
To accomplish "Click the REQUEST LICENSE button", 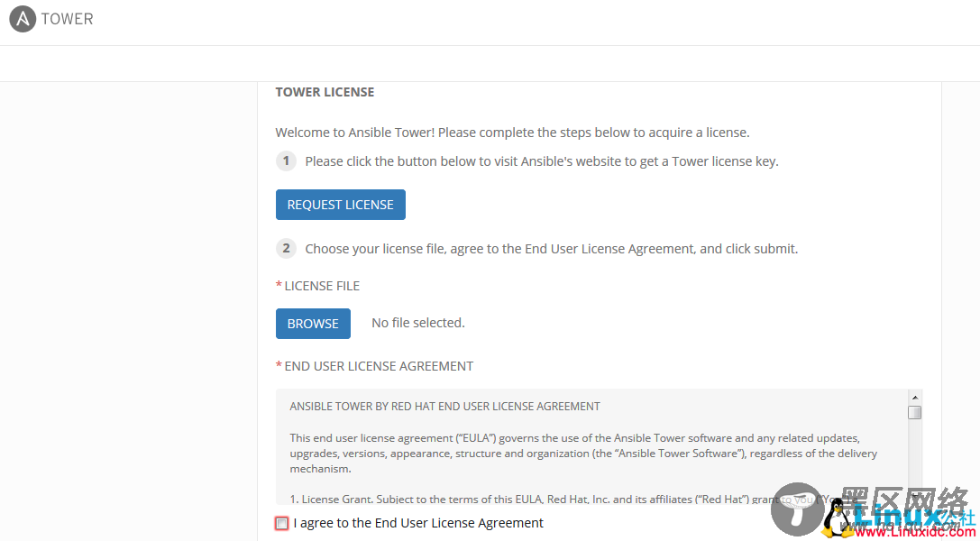I will 341,205.
